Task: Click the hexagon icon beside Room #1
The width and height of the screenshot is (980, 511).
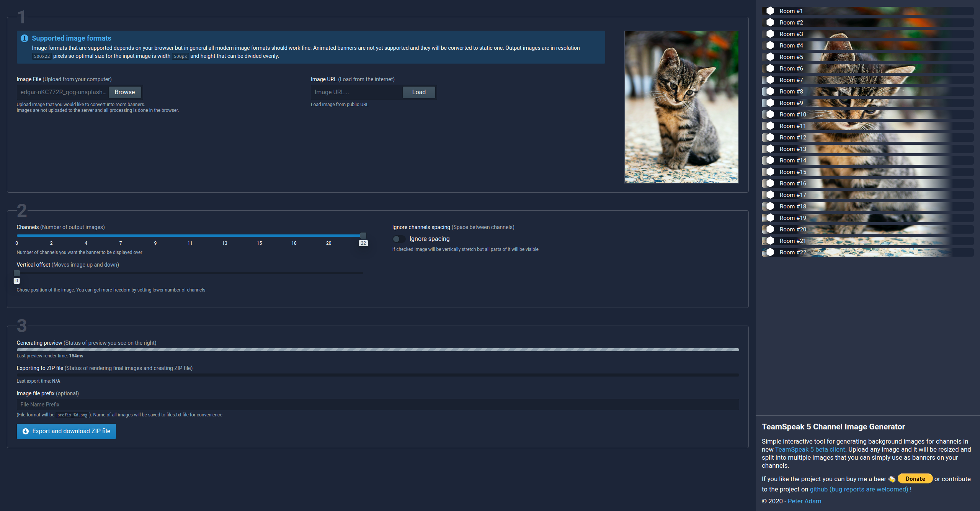Action: click(x=770, y=11)
